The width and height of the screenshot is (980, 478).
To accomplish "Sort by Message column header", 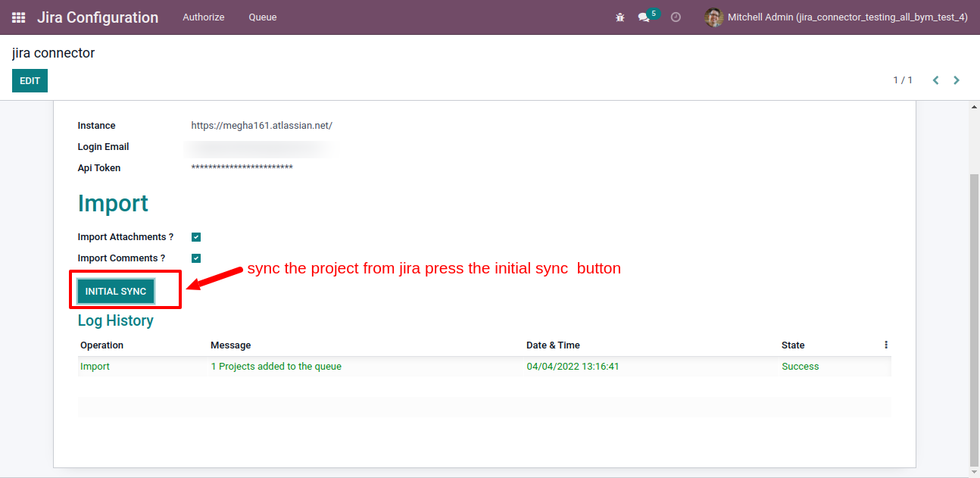I will 231,345.
